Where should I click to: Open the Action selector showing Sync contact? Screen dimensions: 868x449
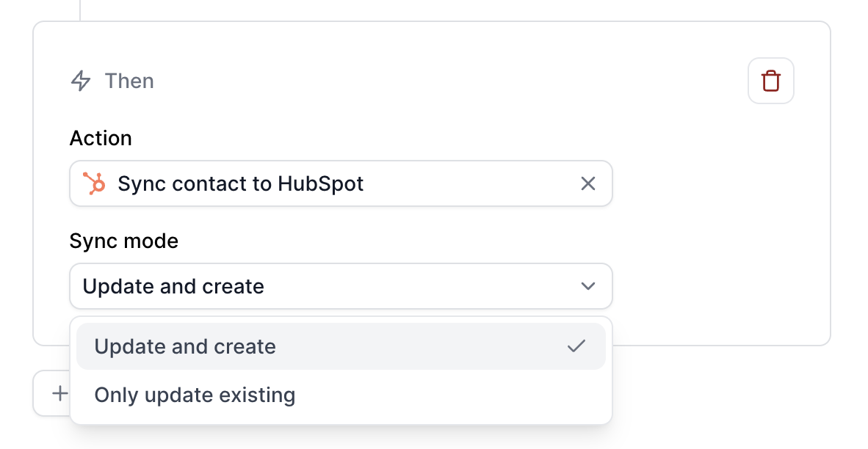[x=341, y=183]
